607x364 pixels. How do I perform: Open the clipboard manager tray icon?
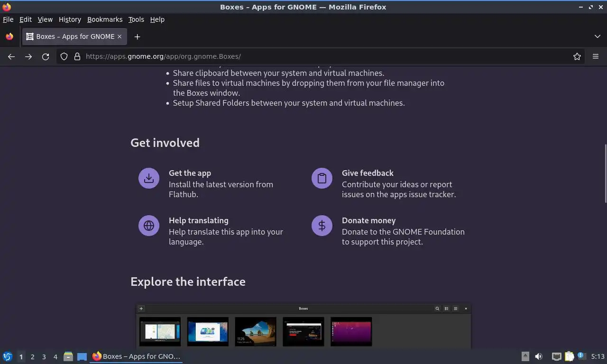click(x=569, y=356)
